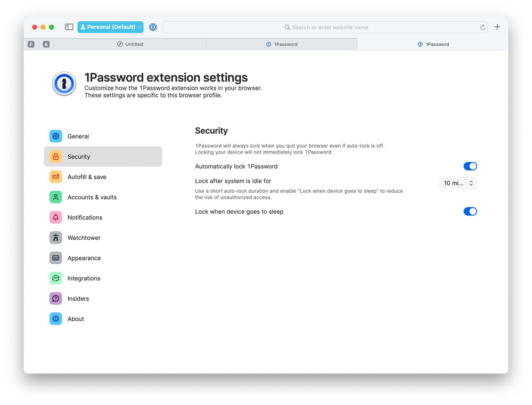Open a new tab with plus button
532x405 pixels.
click(497, 27)
